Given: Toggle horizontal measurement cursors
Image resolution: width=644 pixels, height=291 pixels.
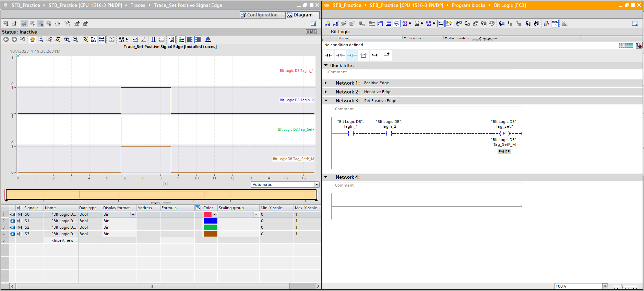Looking at the screenshot, I should click(162, 39).
